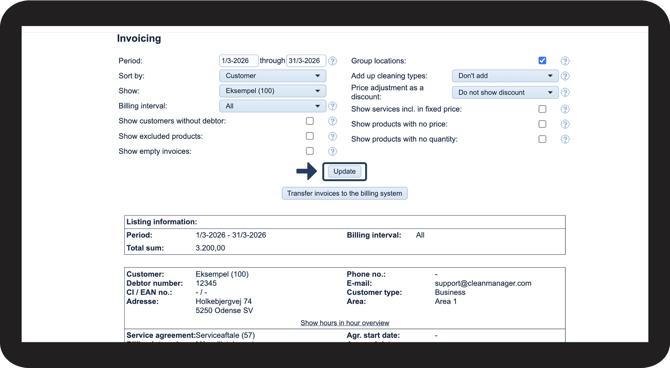This screenshot has width=670, height=368.
Task: Open help icon next to Billing interval
Action: [x=332, y=106]
